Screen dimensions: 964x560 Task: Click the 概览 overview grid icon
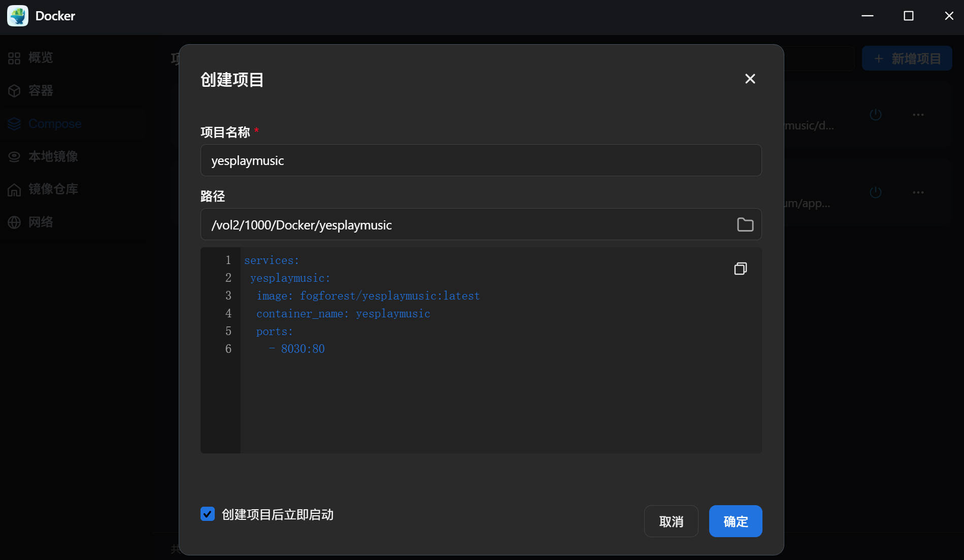click(x=15, y=57)
